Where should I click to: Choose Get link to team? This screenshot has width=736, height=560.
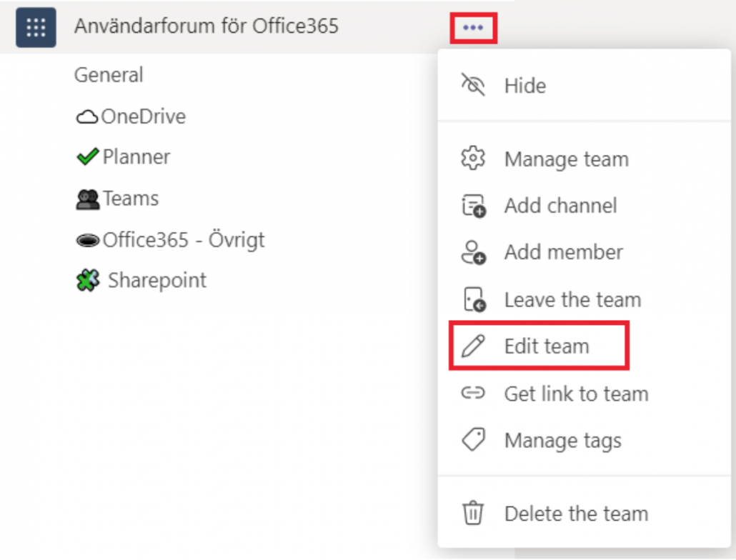pyautogui.click(x=585, y=393)
